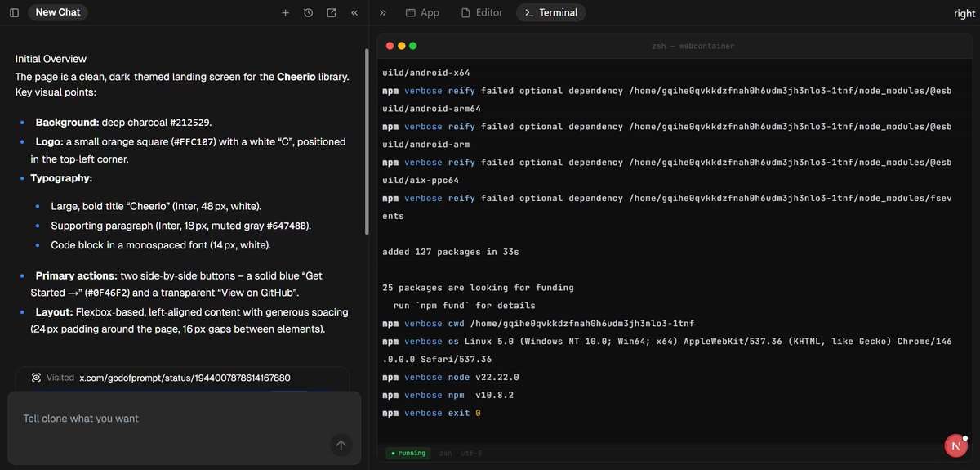The width and height of the screenshot is (980, 470).
Task: Switch to the Terminal tab
Action: click(550, 12)
